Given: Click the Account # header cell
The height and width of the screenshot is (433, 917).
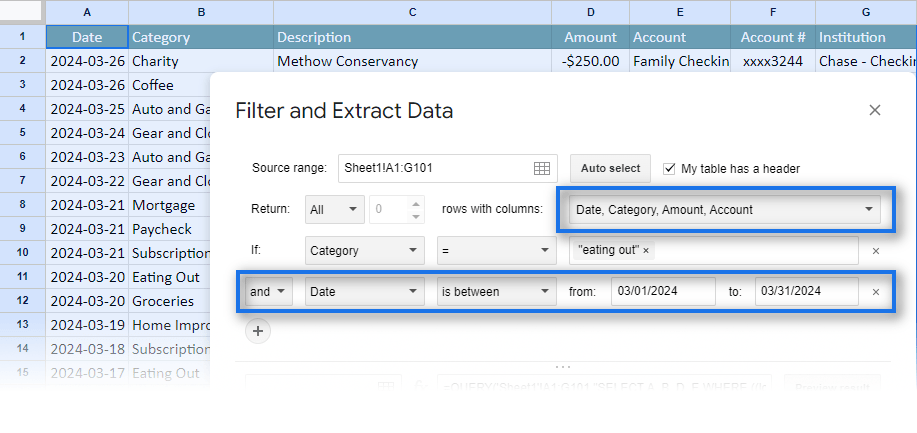Looking at the screenshot, I should click(773, 37).
